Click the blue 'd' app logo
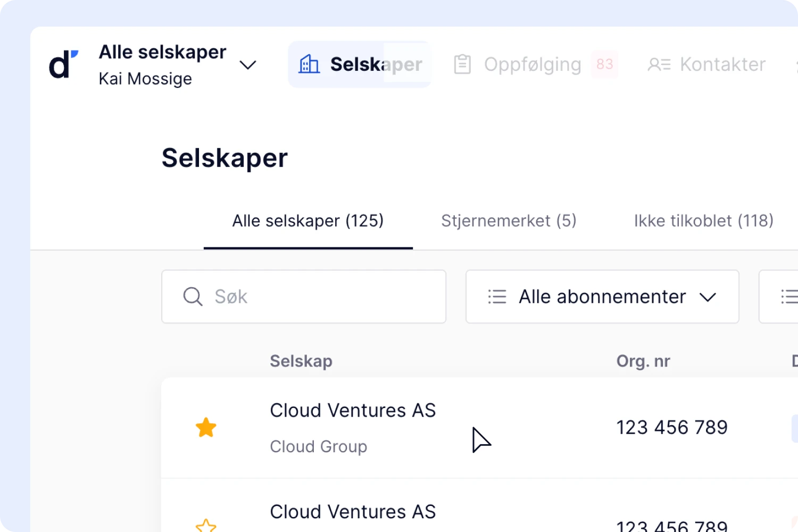Screen dimensions: 798x532 63,64
